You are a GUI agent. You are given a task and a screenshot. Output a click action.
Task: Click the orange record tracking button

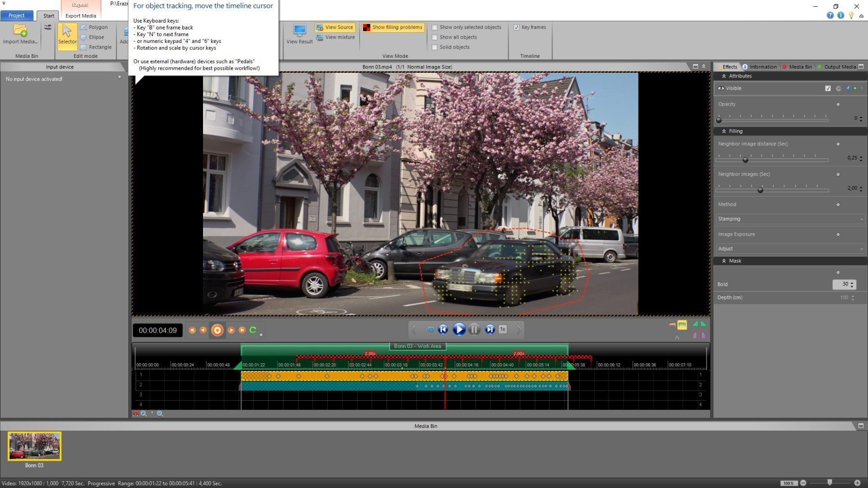coord(217,330)
